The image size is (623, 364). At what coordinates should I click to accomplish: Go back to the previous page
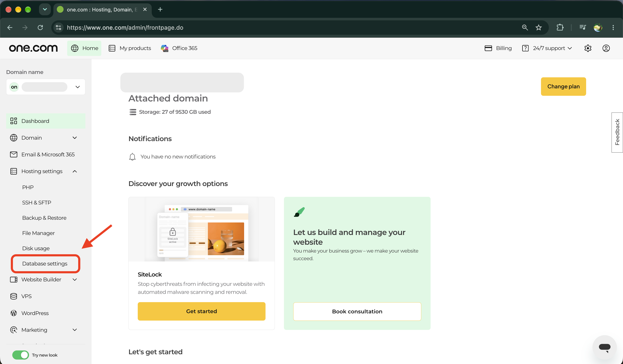tap(10, 27)
